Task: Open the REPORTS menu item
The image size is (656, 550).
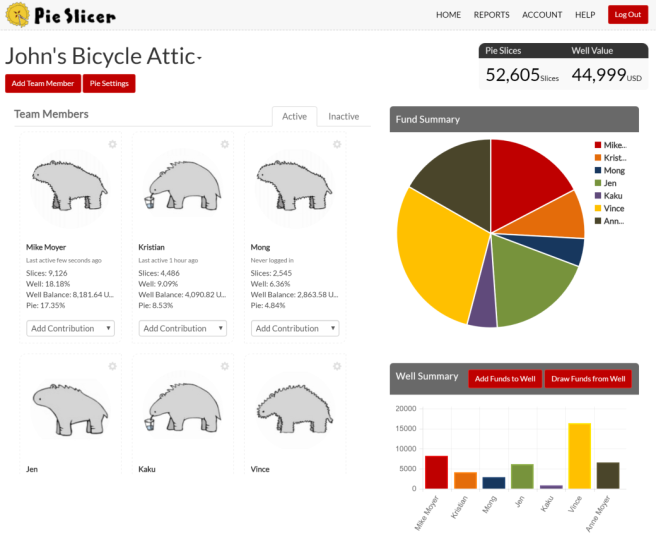Action: [x=491, y=15]
